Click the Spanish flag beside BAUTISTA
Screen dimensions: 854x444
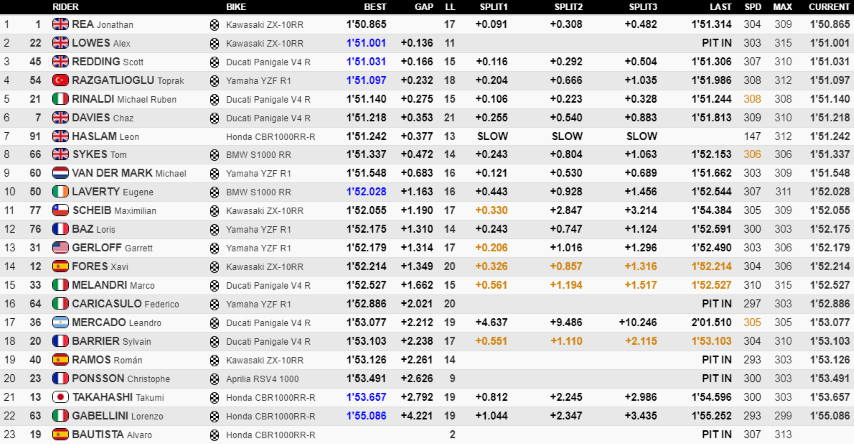click(x=60, y=434)
